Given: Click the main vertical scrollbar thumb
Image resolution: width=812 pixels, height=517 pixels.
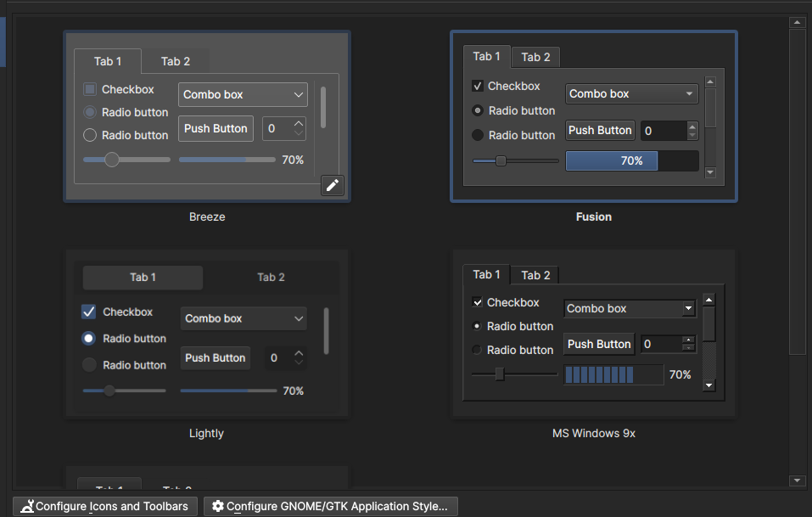Looking at the screenshot, I should (x=798, y=192).
